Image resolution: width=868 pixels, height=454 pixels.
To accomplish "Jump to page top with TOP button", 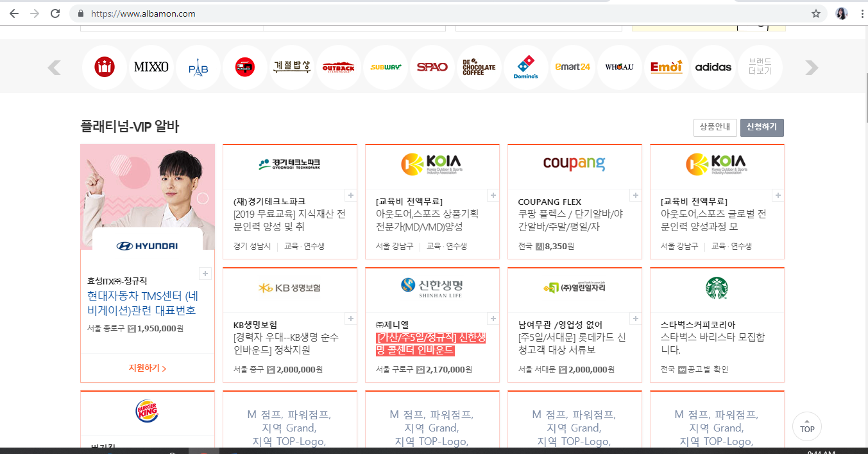I will tap(807, 426).
